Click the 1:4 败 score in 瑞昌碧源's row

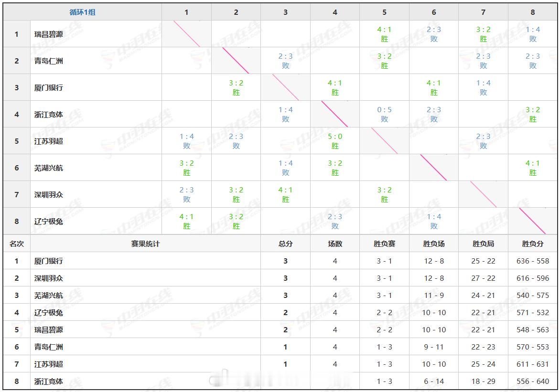[532, 34]
